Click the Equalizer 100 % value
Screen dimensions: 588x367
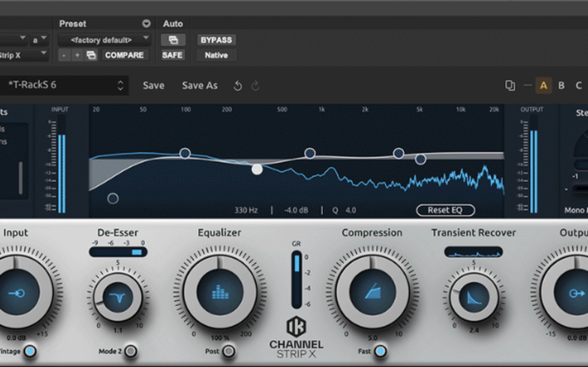[220, 338]
